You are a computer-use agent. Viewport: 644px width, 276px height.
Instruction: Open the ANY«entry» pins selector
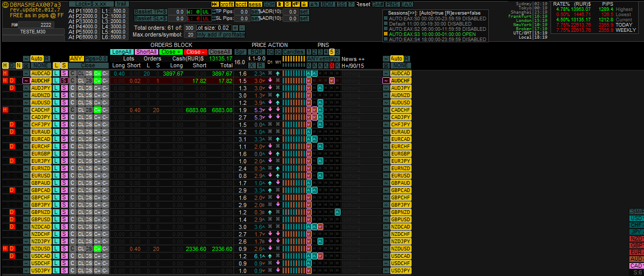coord(323,58)
